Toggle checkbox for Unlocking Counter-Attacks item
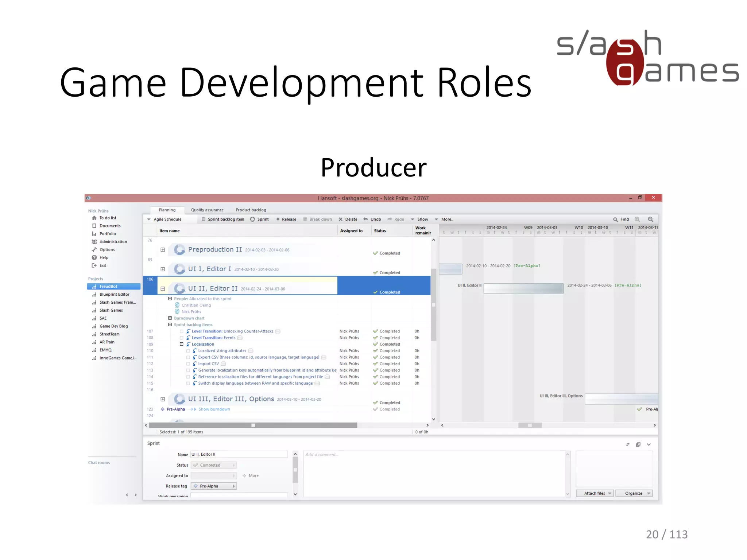 coord(182,331)
